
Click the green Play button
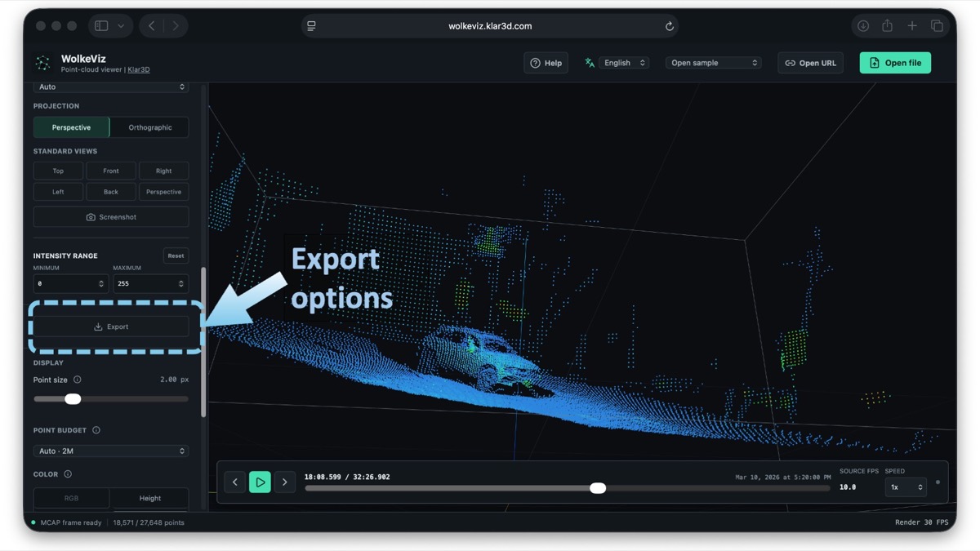(x=260, y=482)
